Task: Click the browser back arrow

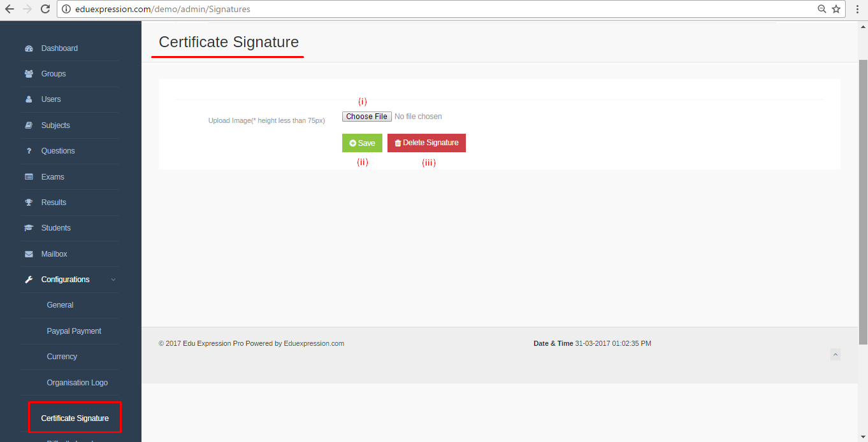Action: pyautogui.click(x=10, y=9)
